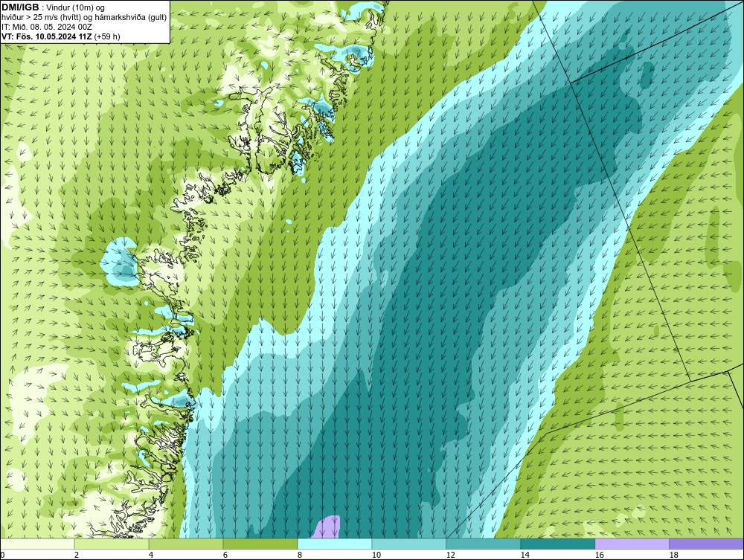Image resolution: width=744 pixels, height=560 pixels.
Task: Click the 0–2 m/s pale legend swatch
Action: [37, 544]
